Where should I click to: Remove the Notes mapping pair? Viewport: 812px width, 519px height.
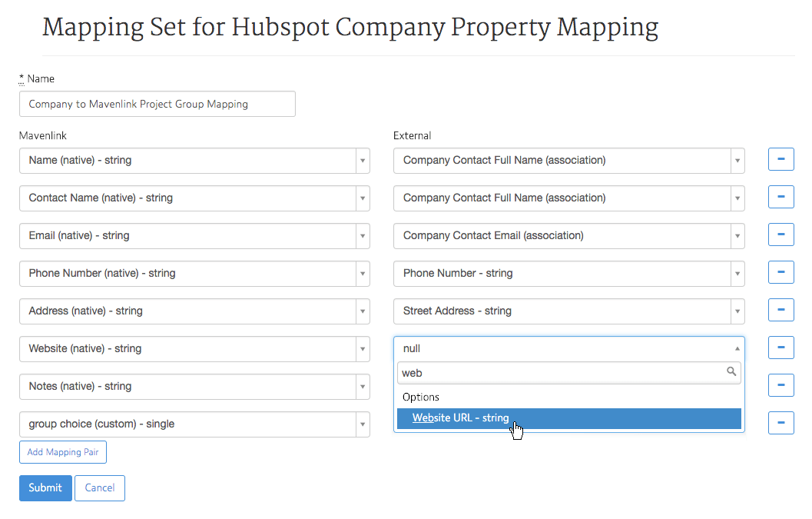[x=781, y=385]
